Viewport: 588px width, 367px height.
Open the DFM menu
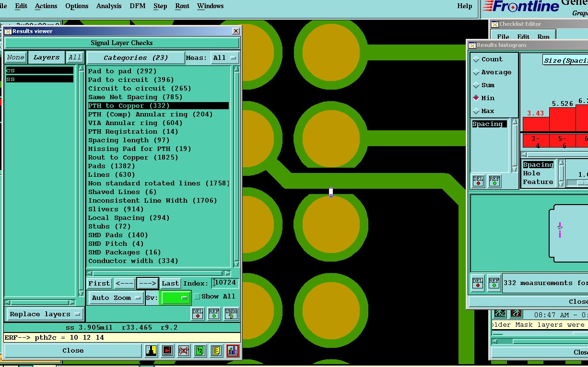coord(137,6)
